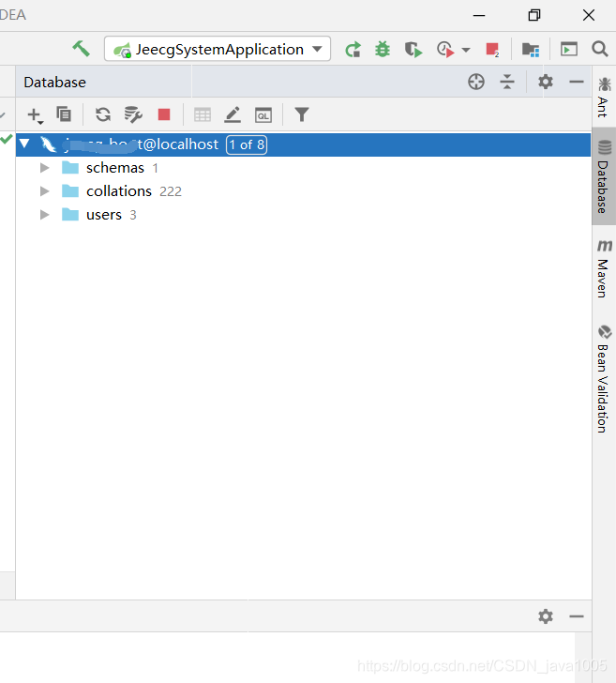Run with coverage shield icon

tap(413, 49)
